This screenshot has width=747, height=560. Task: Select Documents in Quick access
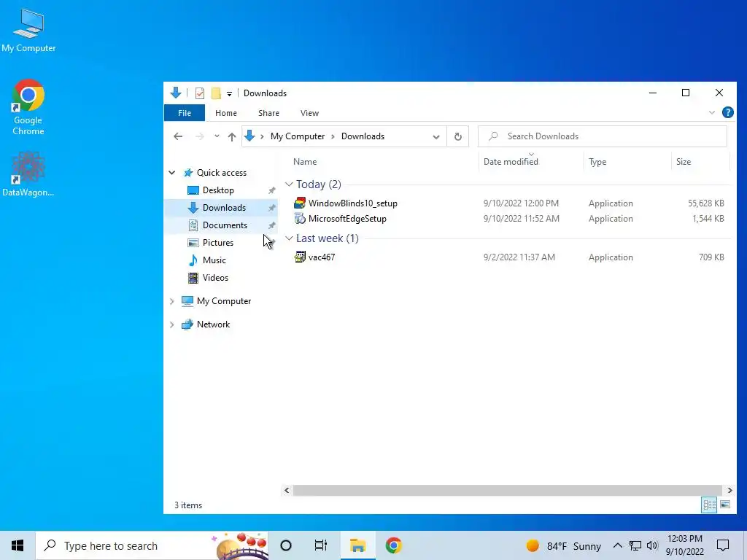225,225
